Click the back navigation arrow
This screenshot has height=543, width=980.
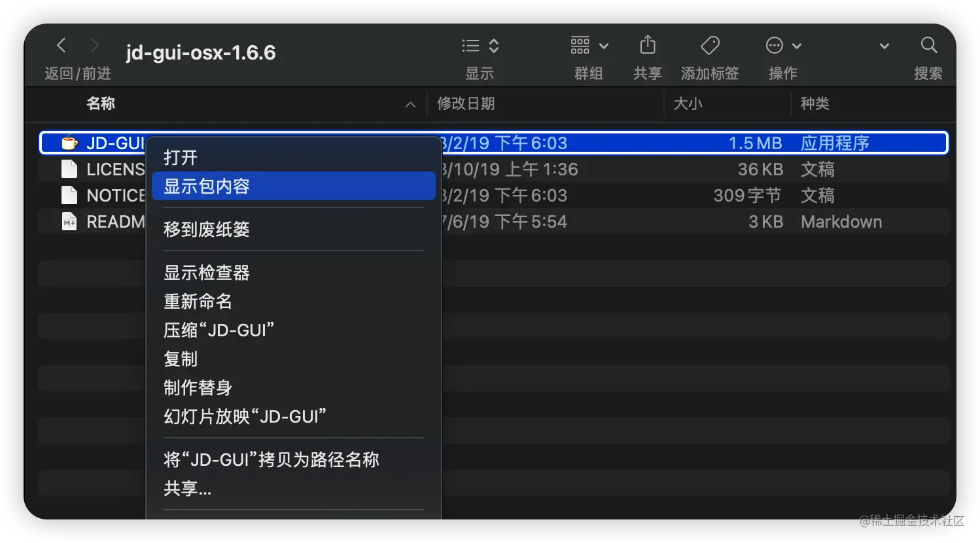(x=61, y=45)
